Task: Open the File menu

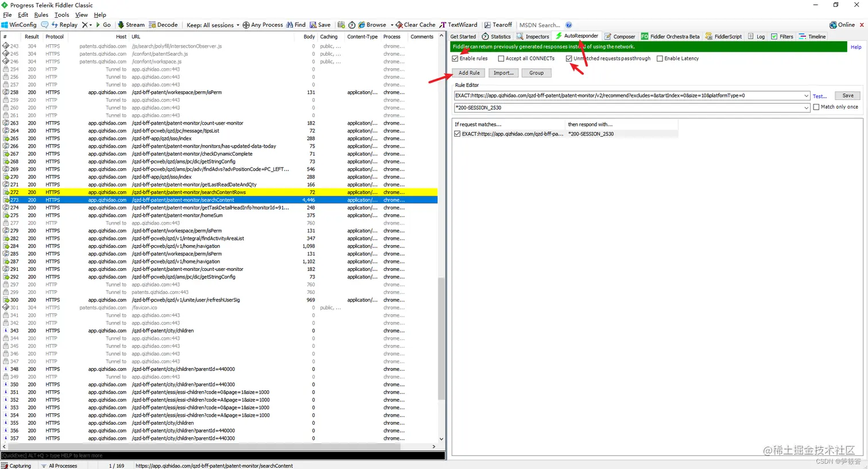Action: (7, 15)
